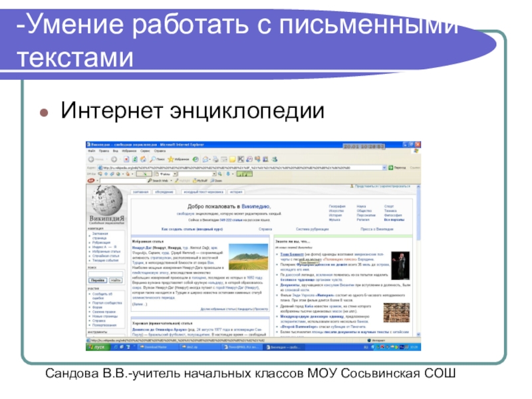Open the Музыка portal link

click(334, 220)
